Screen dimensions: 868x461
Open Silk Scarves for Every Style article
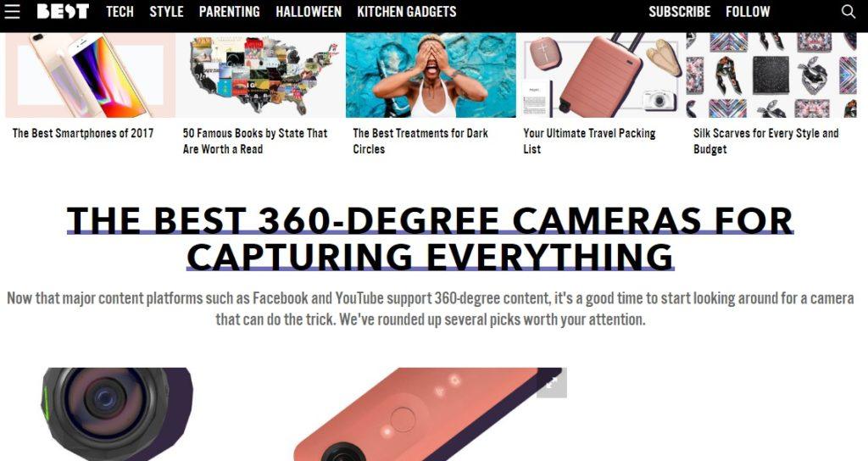(x=765, y=142)
